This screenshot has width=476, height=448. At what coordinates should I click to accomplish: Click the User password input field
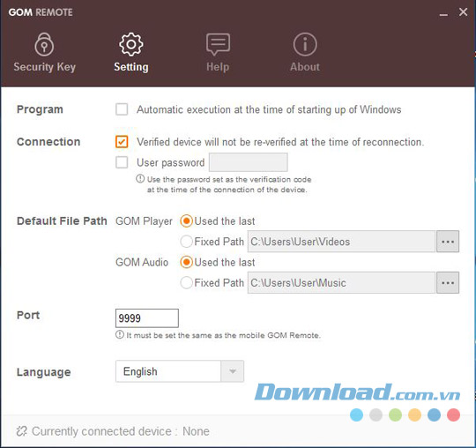[249, 162]
